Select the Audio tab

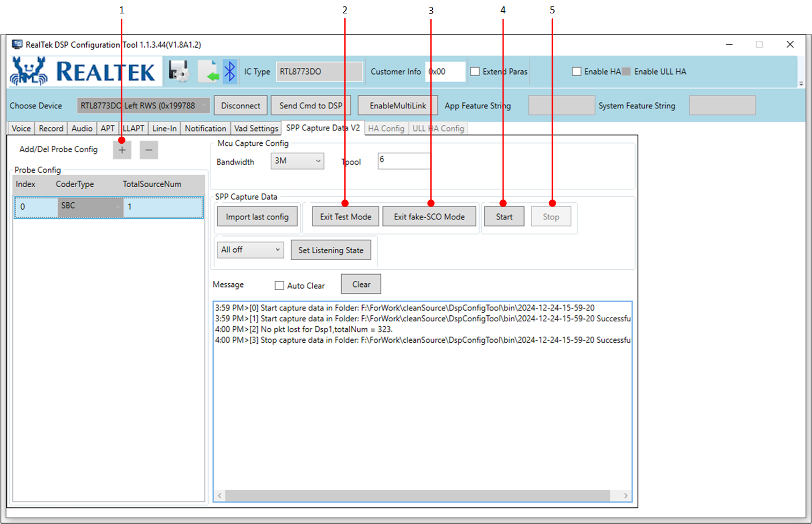(x=82, y=129)
